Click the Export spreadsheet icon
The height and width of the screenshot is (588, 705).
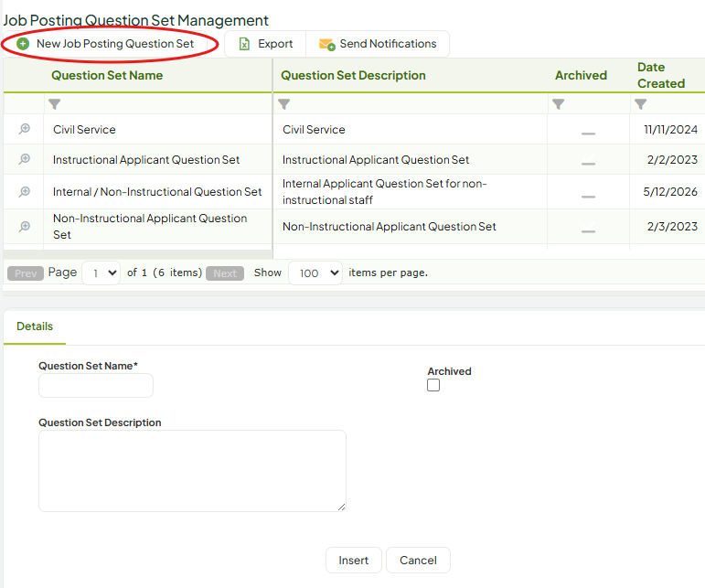click(244, 44)
